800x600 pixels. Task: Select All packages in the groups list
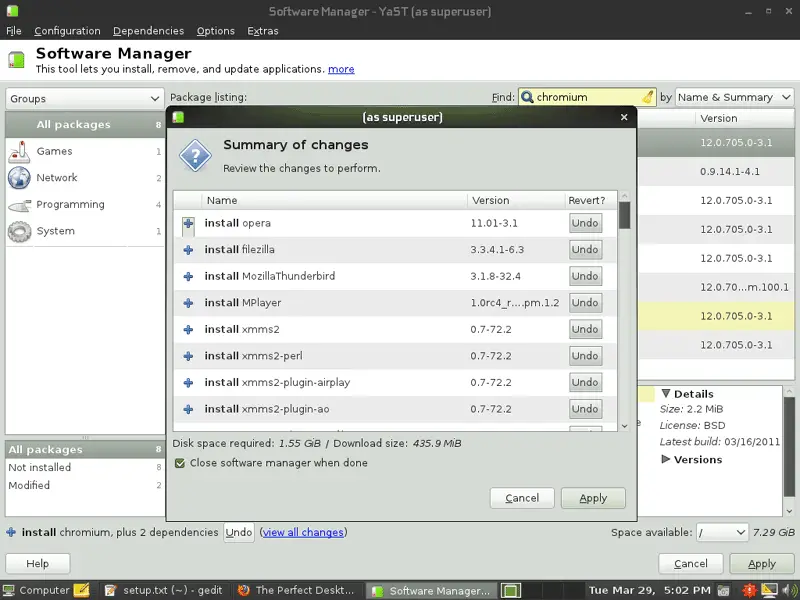point(85,124)
